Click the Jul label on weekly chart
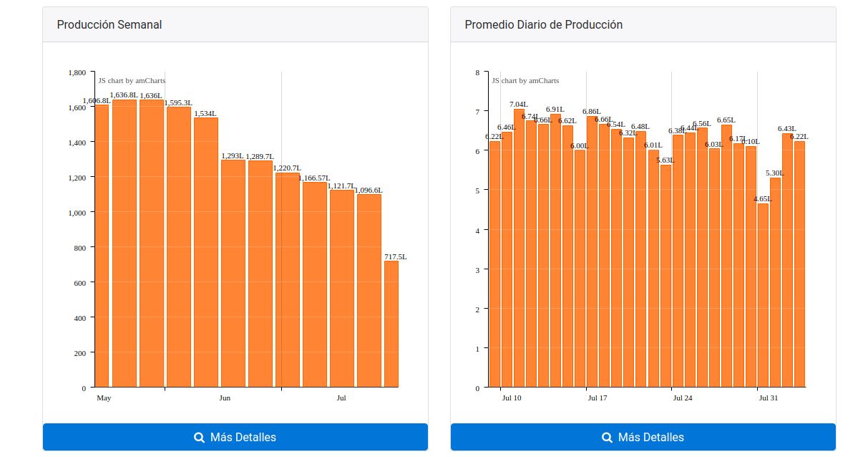Viewport: 868px width, 457px height. (341, 398)
